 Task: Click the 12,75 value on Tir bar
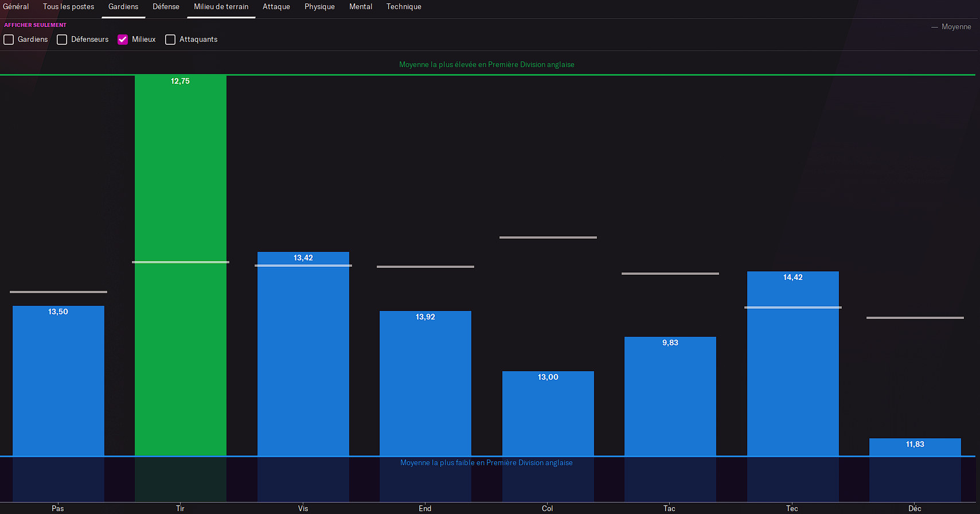pyautogui.click(x=180, y=81)
